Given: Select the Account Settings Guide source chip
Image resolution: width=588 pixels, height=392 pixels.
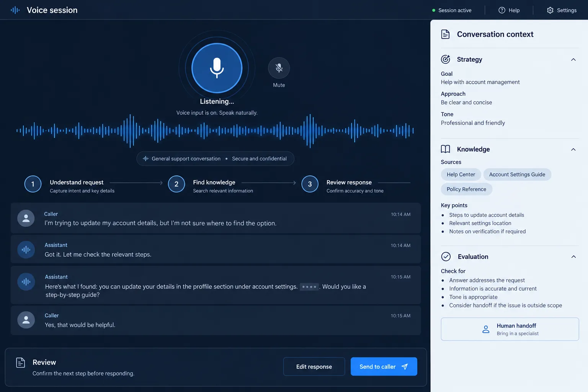Looking at the screenshot, I should 517,175.
